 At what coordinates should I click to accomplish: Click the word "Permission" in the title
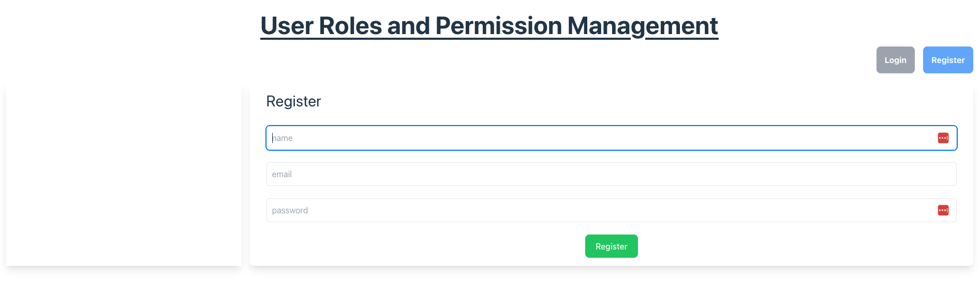click(x=498, y=26)
